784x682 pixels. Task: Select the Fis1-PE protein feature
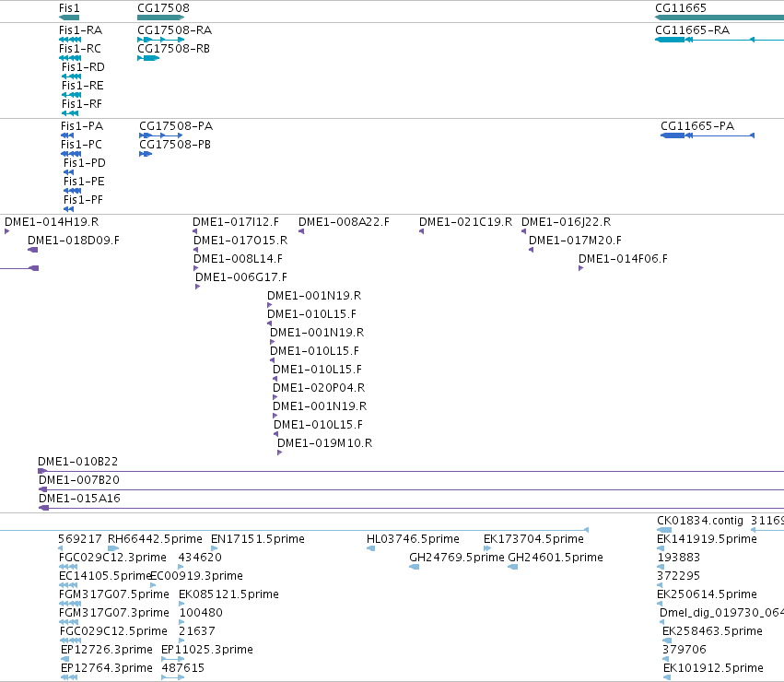tap(84, 182)
